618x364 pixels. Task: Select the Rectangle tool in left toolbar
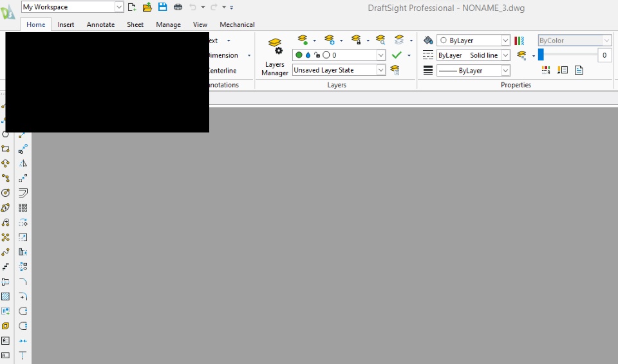(6, 149)
